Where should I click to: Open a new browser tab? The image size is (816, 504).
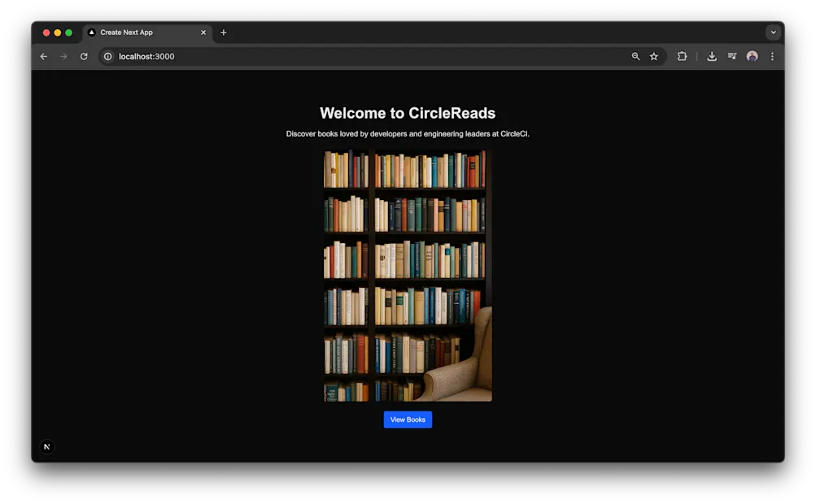[224, 33]
